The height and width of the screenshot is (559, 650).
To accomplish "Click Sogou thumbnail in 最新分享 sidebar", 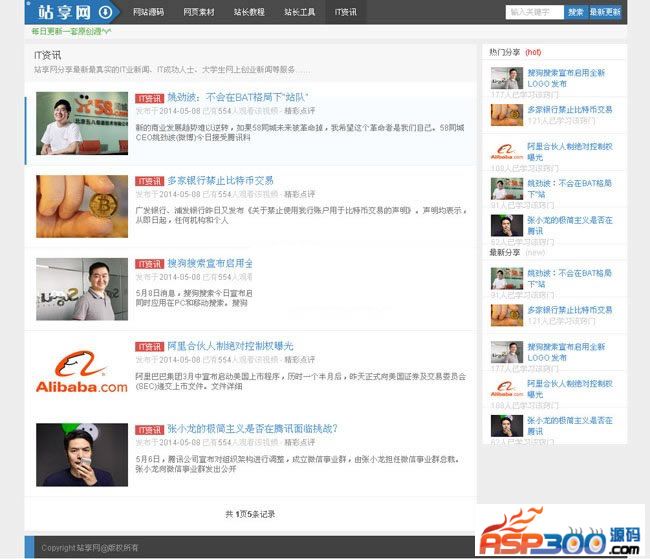I will [507, 352].
